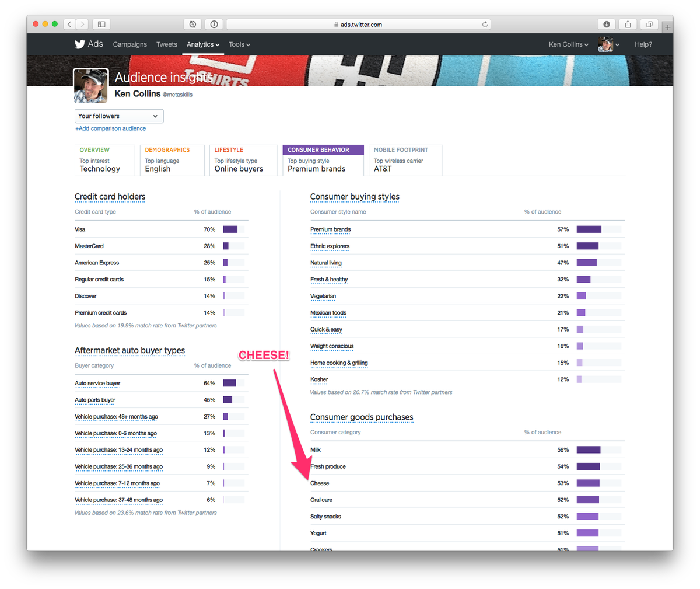
Task: Click Home cooking & grilling style
Action: pos(339,363)
